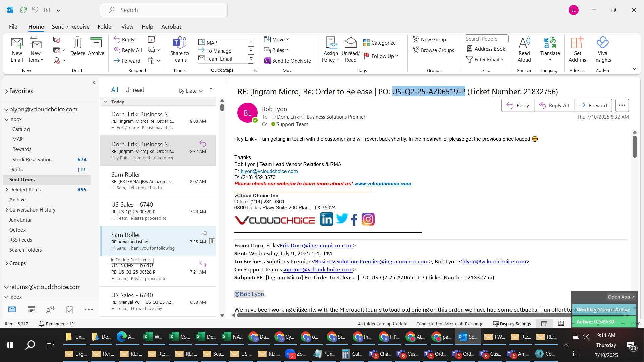Expand the Groups section
The width and height of the screenshot is (644, 362).
click(7, 263)
